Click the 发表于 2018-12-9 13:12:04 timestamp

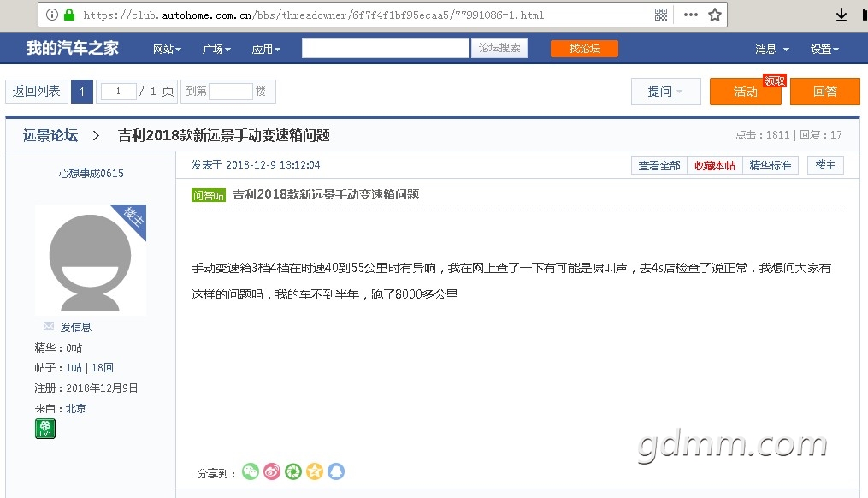256,165
